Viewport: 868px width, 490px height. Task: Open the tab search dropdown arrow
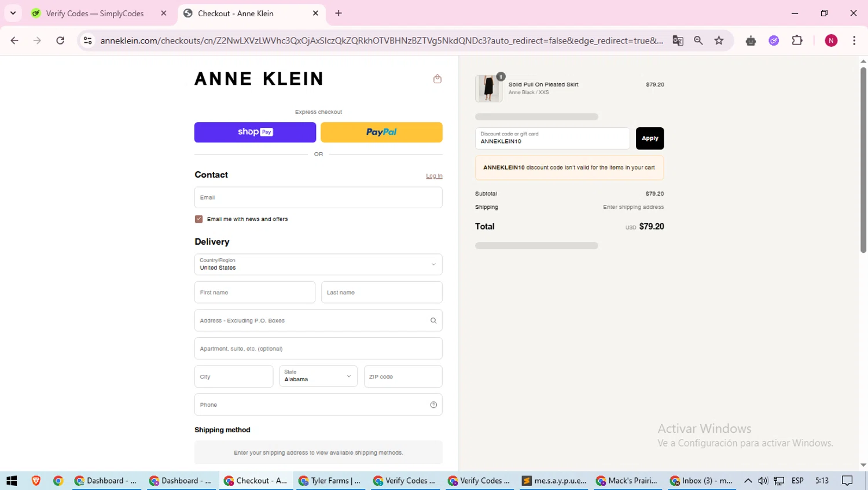(x=13, y=13)
